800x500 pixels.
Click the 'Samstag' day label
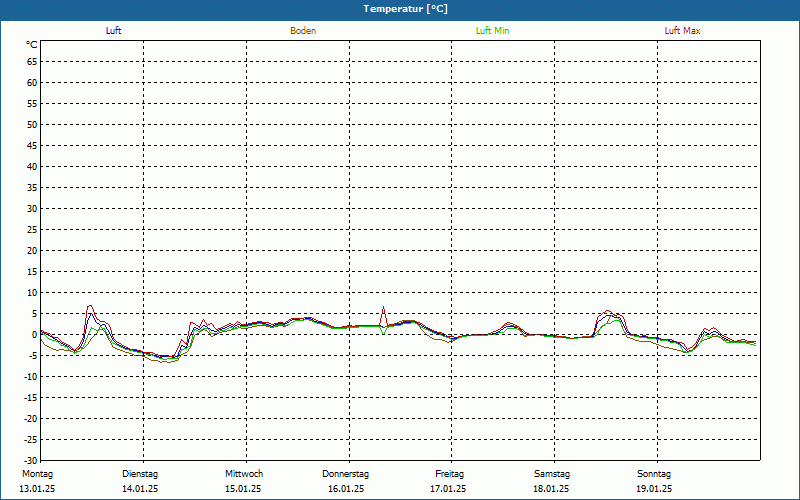(x=552, y=474)
